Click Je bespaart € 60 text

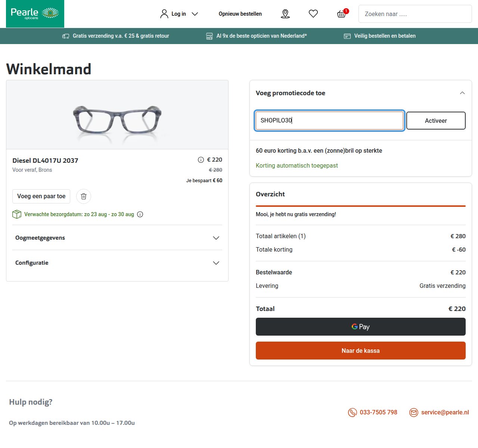pos(204,180)
